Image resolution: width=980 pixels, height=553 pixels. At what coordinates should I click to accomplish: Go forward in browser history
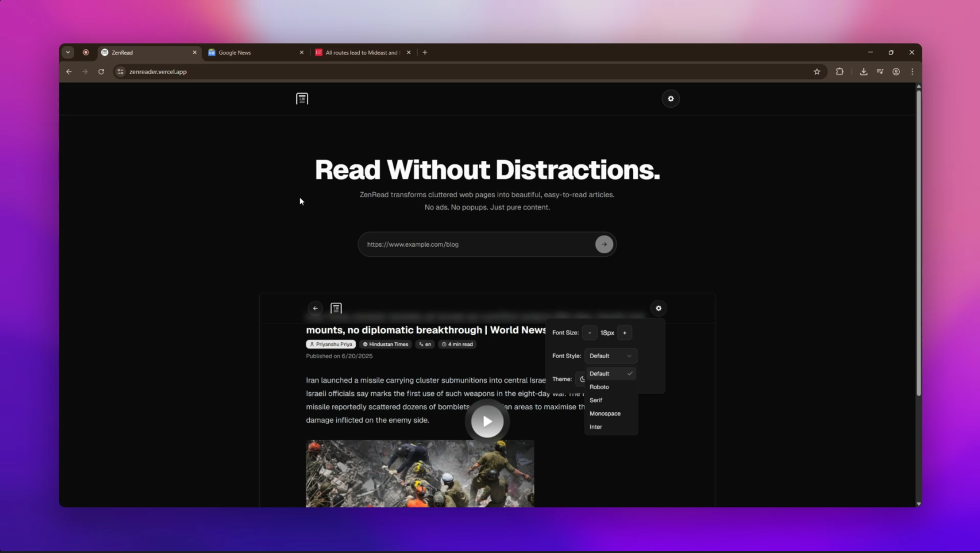point(85,72)
